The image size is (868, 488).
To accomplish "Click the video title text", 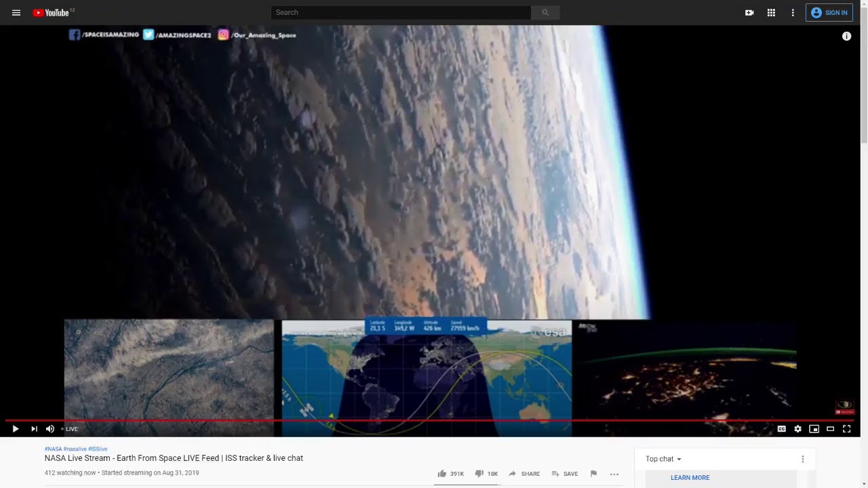I will click(174, 458).
